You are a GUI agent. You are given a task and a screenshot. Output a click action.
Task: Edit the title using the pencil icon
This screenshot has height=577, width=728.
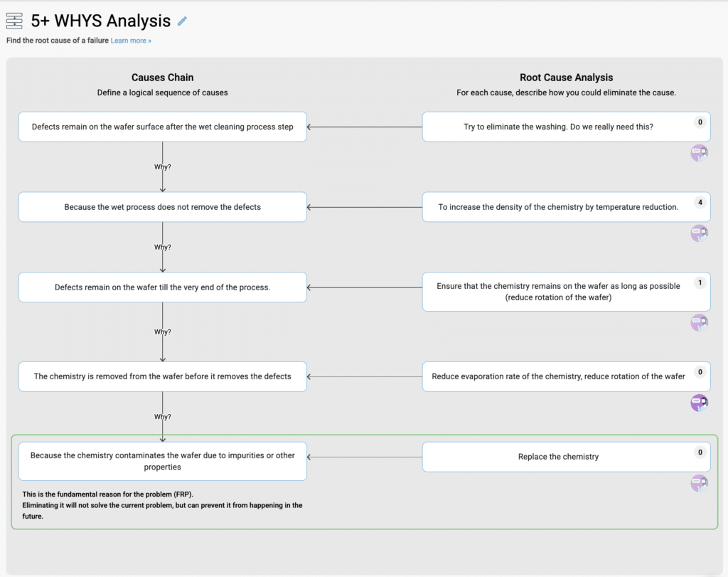[183, 21]
